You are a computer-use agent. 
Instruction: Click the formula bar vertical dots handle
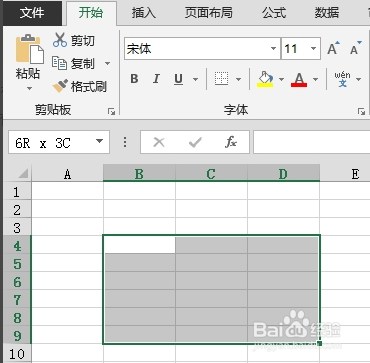coord(125,142)
